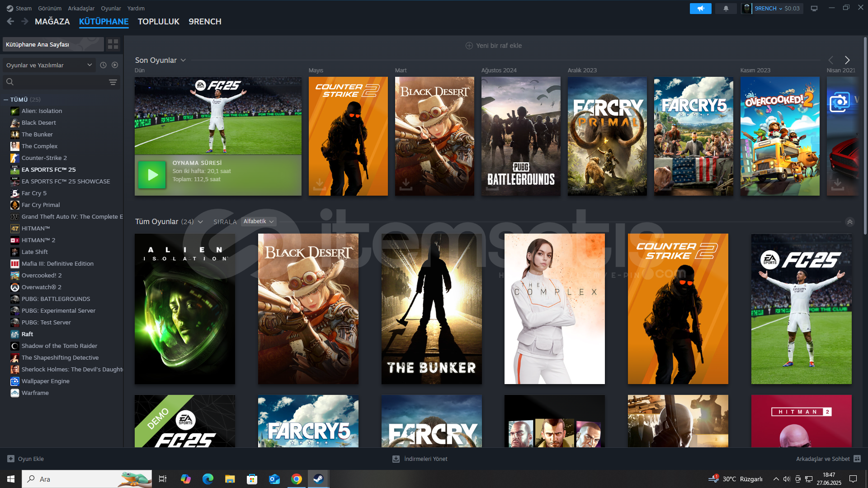Click the Windows Start button
Image resolution: width=868 pixels, height=488 pixels.
11,479
